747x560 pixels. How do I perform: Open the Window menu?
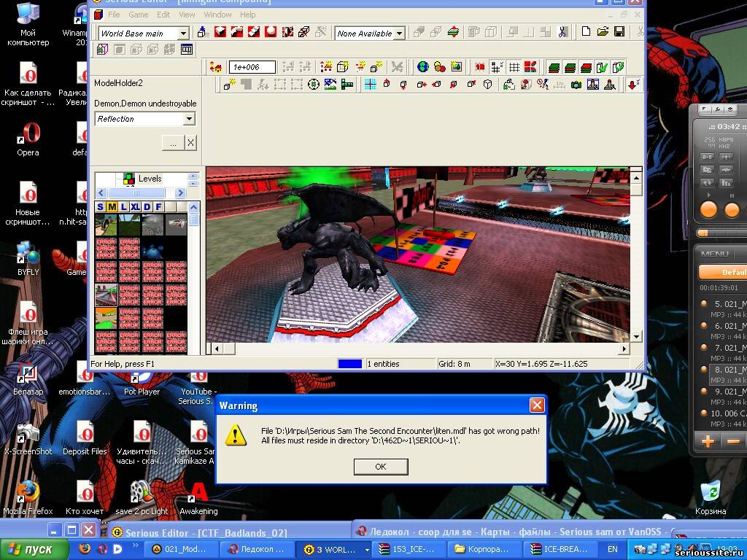pyautogui.click(x=217, y=15)
